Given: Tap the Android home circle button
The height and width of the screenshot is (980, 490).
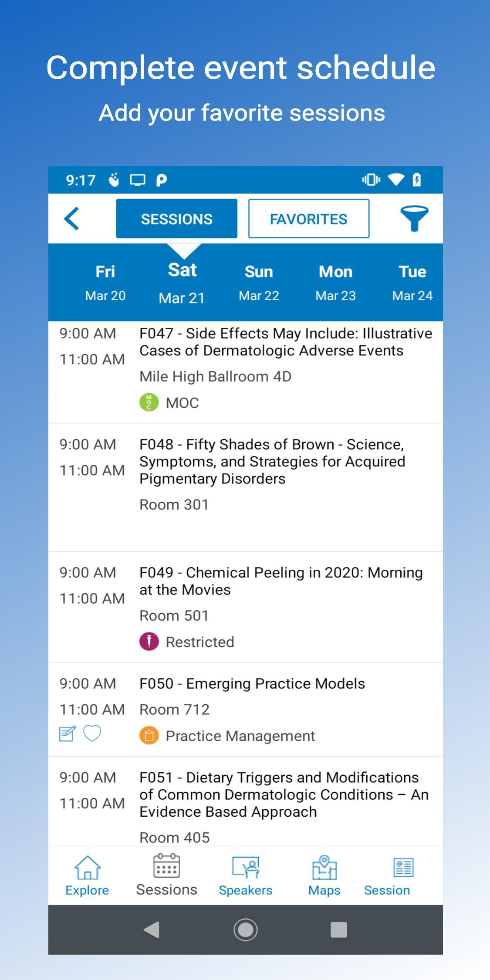Looking at the screenshot, I should [x=246, y=929].
